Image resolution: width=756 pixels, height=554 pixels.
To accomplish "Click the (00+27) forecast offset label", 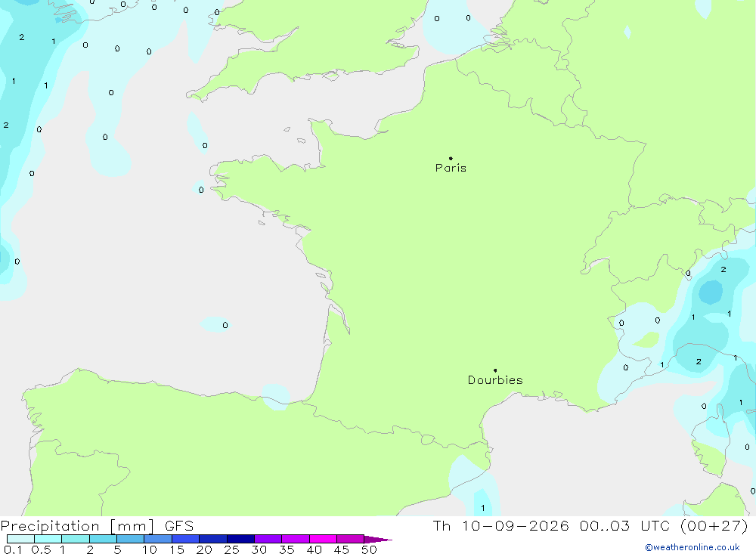I will [714, 525].
